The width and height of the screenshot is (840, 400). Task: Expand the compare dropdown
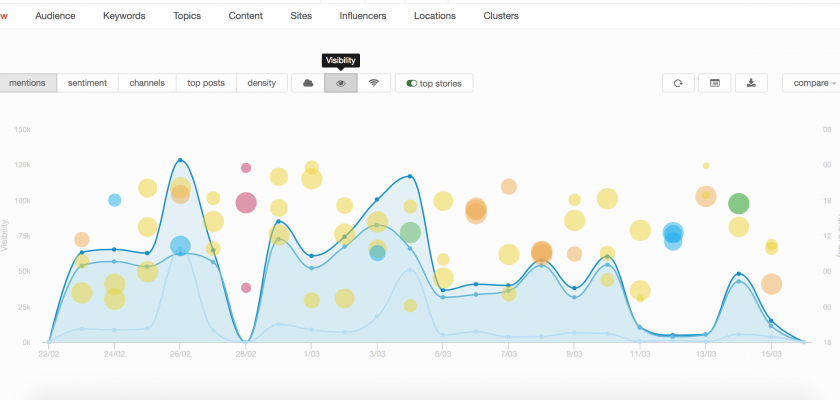[x=811, y=83]
